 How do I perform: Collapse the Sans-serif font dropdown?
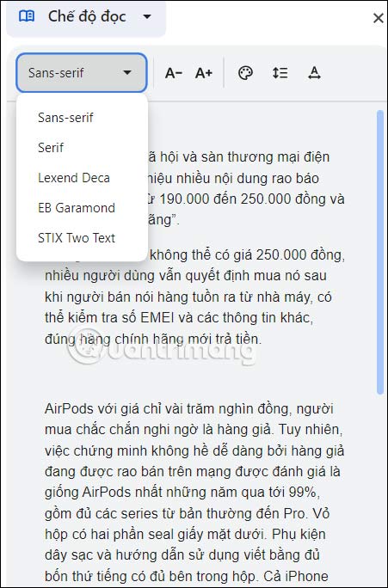tap(82, 73)
